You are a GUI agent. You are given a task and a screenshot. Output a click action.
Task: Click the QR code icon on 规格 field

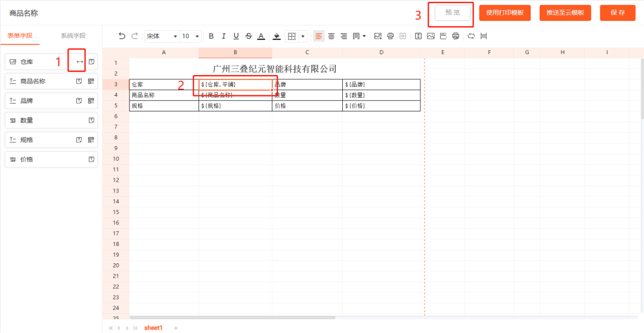[x=91, y=140]
